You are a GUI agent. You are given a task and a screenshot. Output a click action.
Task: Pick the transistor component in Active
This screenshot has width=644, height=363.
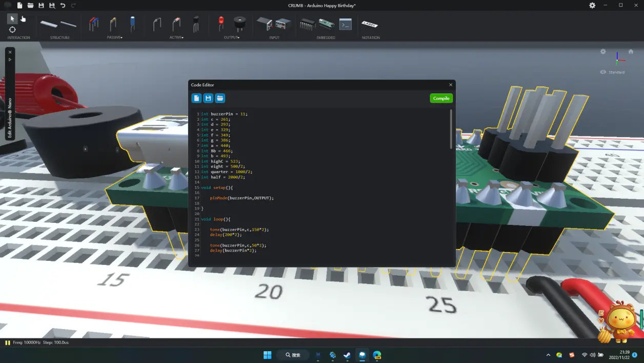195,24
